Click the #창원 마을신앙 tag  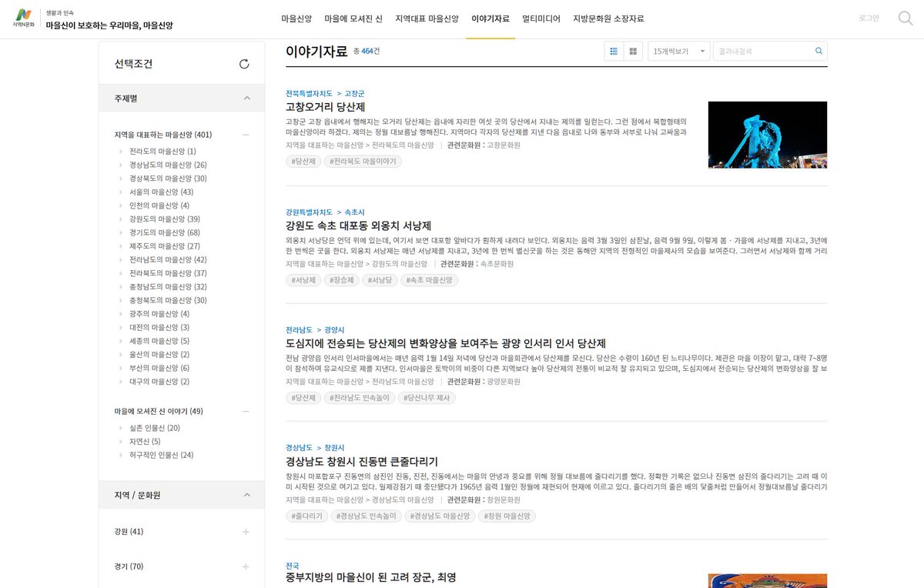click(x=506, y=516)
